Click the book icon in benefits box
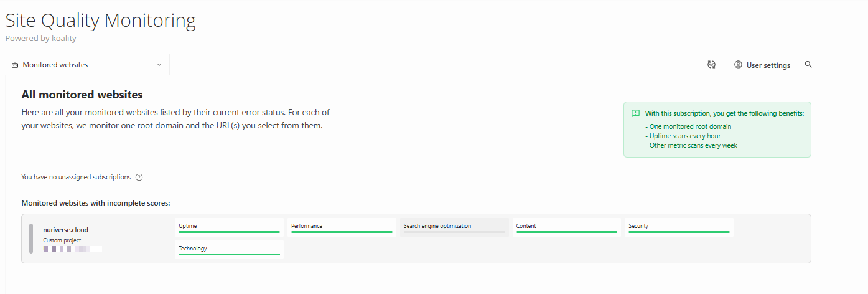 point(635,113)
